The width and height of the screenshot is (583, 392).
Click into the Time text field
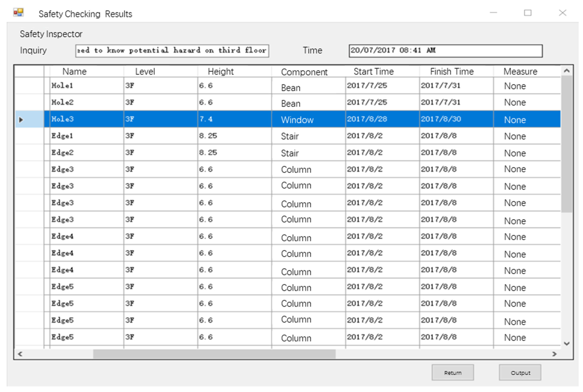click(445, 51)
